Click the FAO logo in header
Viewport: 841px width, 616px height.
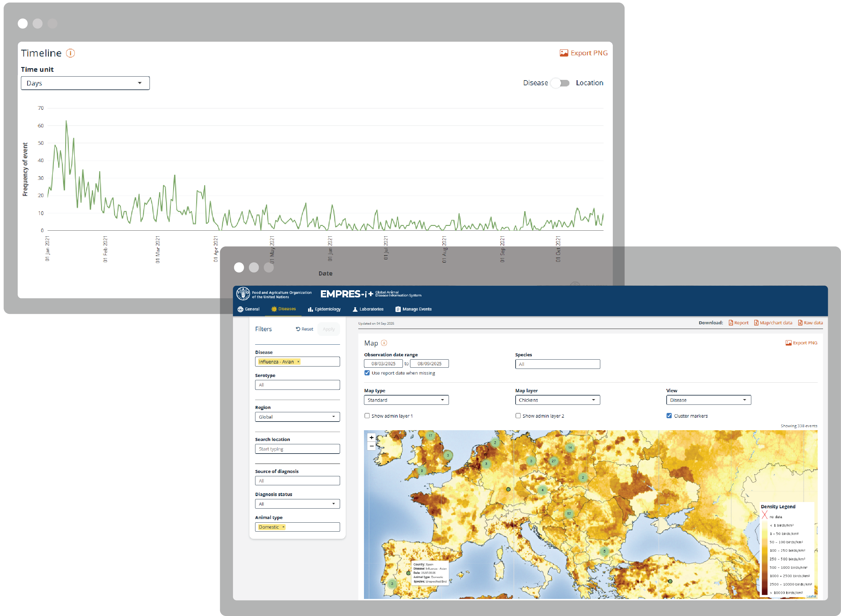tap(243, 294)
